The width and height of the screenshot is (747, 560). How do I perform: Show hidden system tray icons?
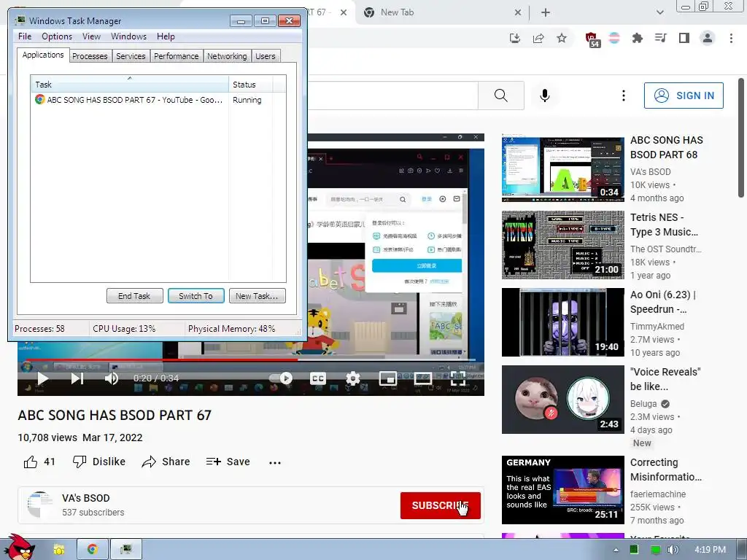(x=616, y=550)
